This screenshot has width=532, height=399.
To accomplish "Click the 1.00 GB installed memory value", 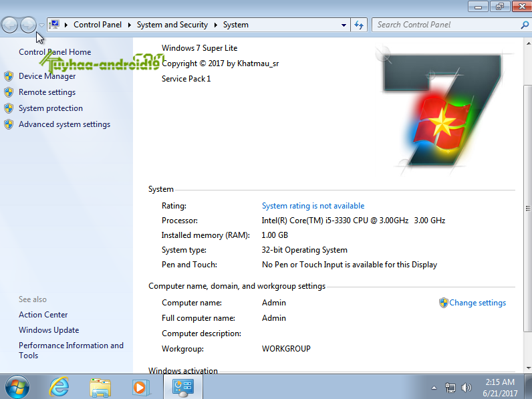I will (275, 235).
